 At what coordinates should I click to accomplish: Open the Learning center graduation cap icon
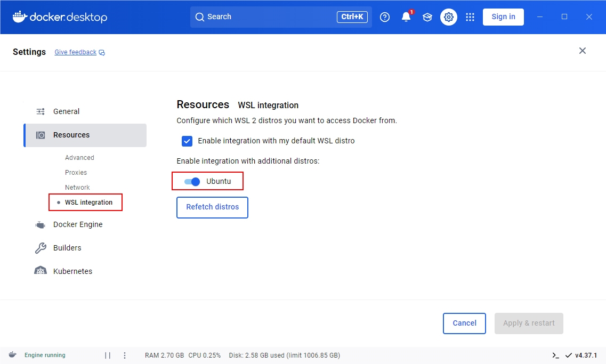click(x=427, y=17)
